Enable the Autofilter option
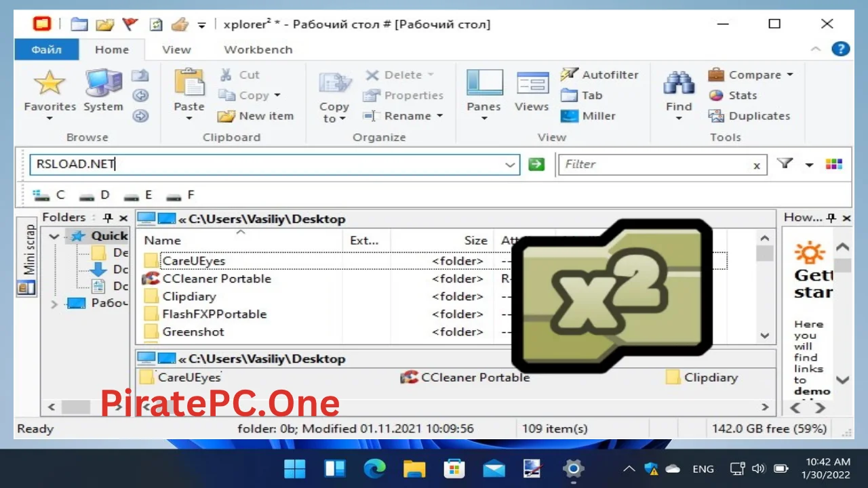This screenshot has height=488, width=868. 599,75
